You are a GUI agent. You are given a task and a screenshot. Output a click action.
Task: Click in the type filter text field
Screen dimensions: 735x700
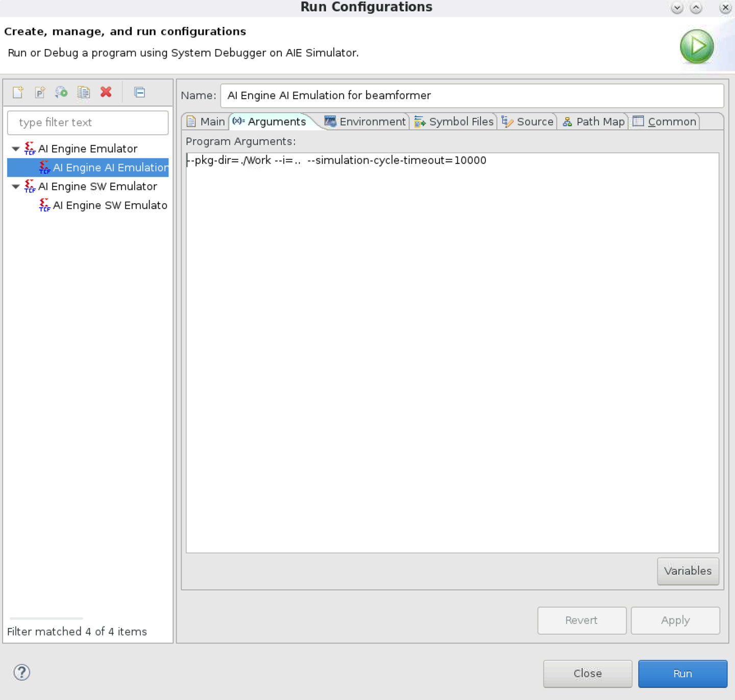pyautogui.click(x=88, y=123)
